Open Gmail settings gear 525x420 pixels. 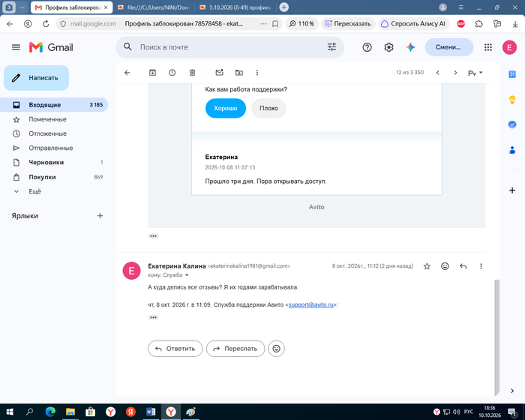click(388, 47)
